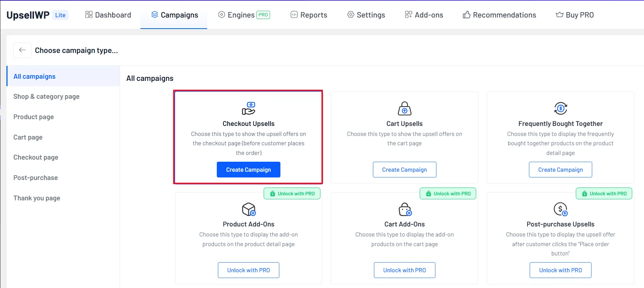Click Unlock with PRO badge above Post-purchase Upsells
The image size is (644, 288).
[604, 194]
